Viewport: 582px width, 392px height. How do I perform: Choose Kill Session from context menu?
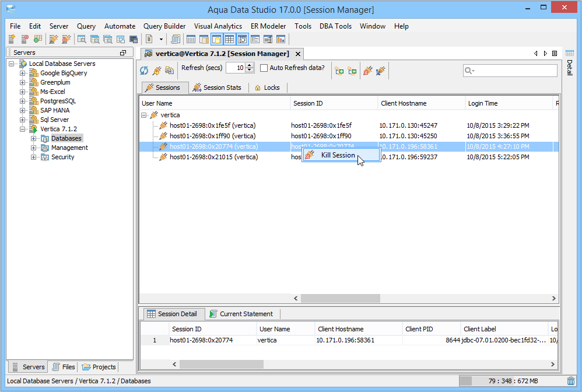[x=341, y=155]
